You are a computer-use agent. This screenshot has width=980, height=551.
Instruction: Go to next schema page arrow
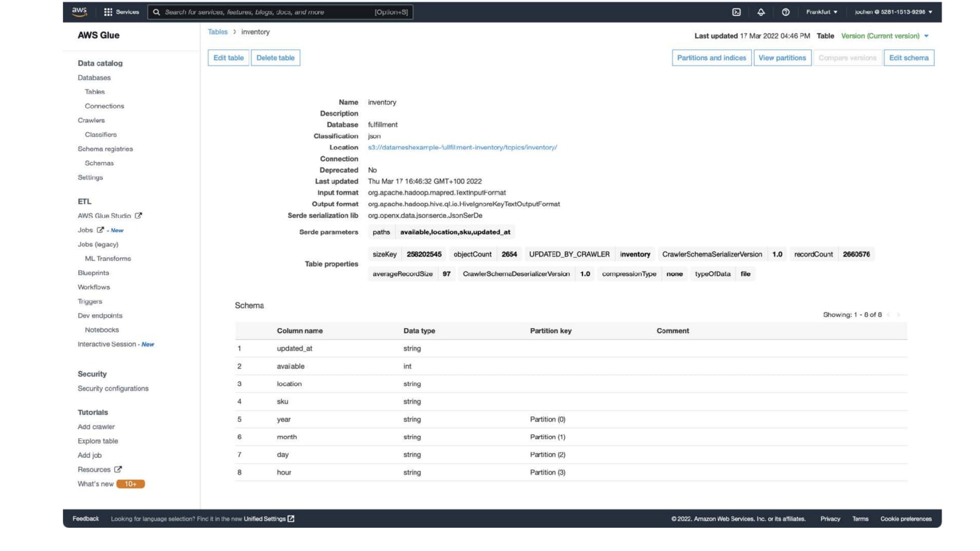pyautogui.click(x=899, y=315)
